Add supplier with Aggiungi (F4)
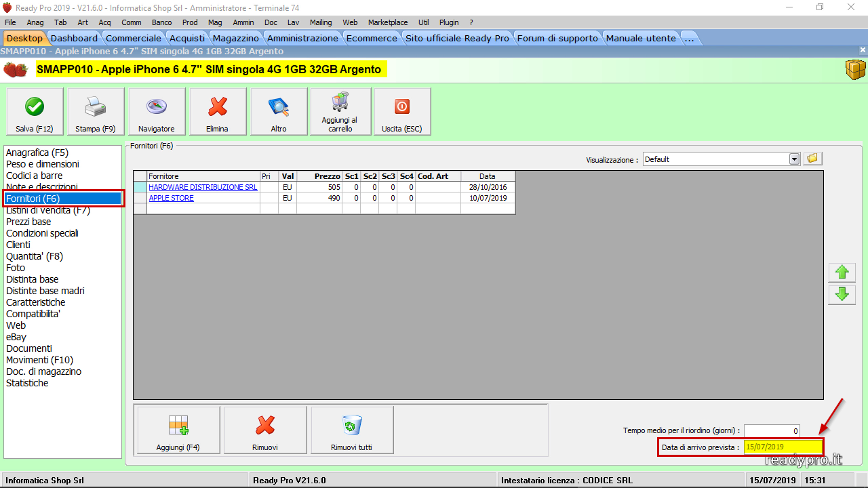The width and height of the screenshot is (868, 488). (178, 430)
